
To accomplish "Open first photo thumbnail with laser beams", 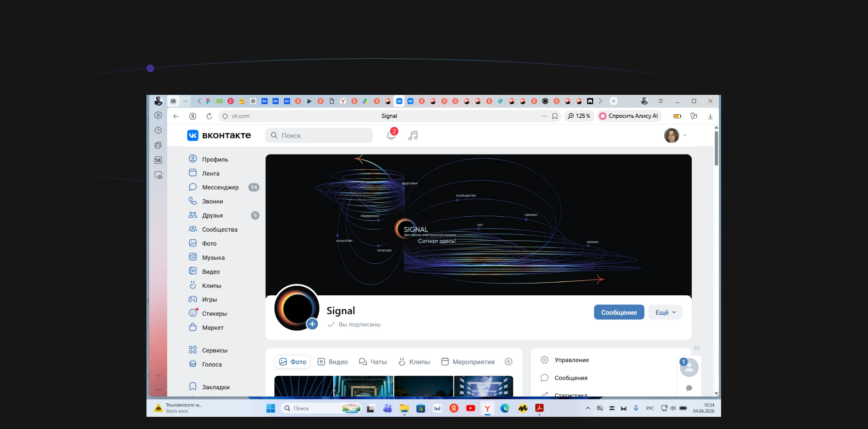I will click(304, 386).
